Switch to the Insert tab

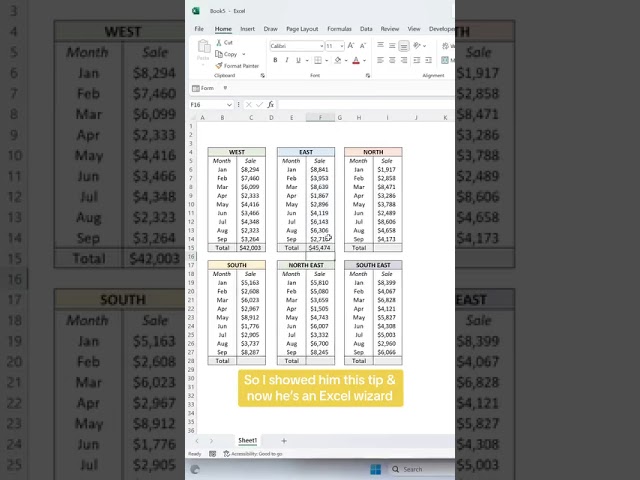[247, 29]
